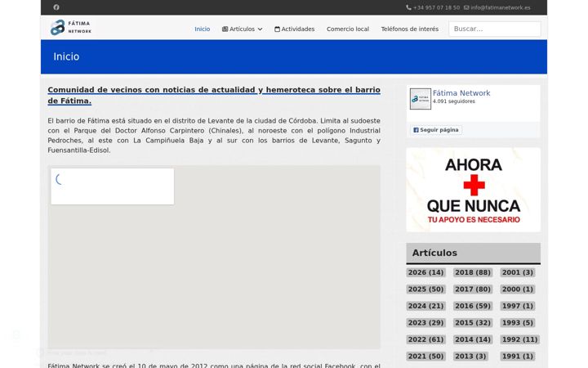The height and width of the screenshot is (368, 588).
Task: Open the Fátima Network Facebook page link
Action: click(461, 93)
